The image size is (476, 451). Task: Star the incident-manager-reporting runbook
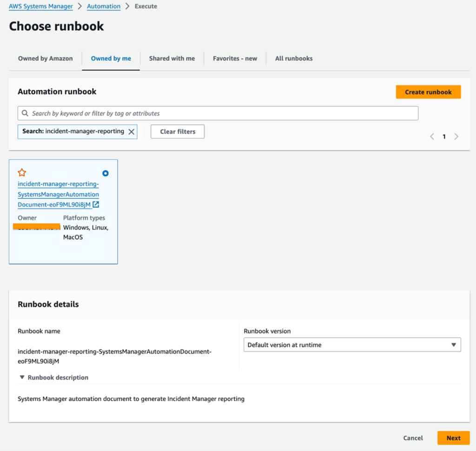tap(21, 172)
